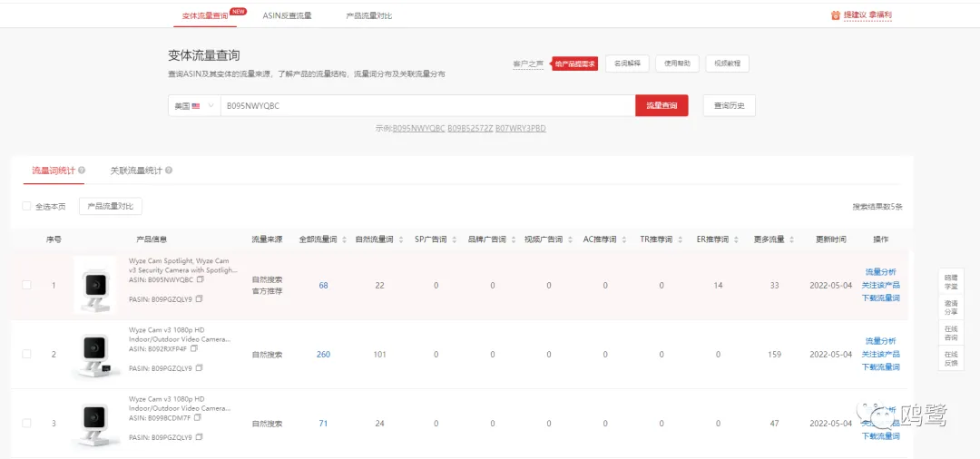Open 流量分析 for row 2
980x459 pixels.
pos(880,341)
